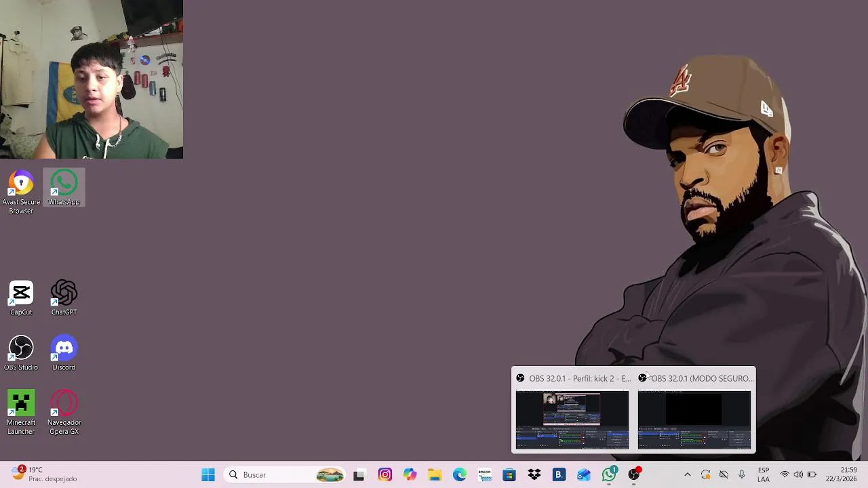Click the battery status tray icon
The image size is (868, 488).
[812, 474]
